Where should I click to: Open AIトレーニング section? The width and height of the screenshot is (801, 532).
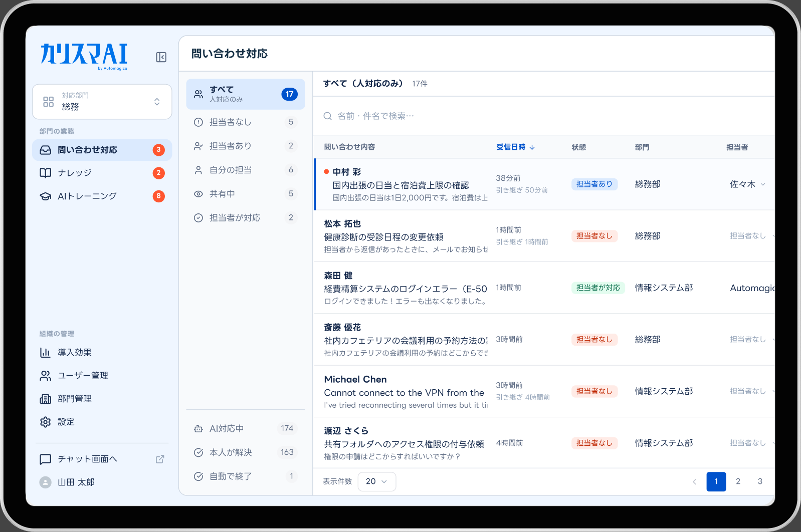(x=102, y=196)
